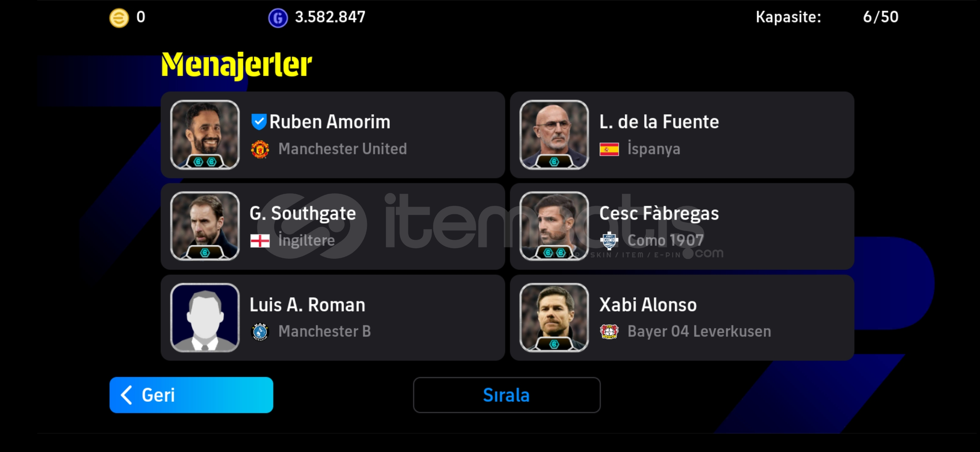The width and height of the screenshot is (980, 452).
Task: Click the Spain flag icon
Action: 609,149
